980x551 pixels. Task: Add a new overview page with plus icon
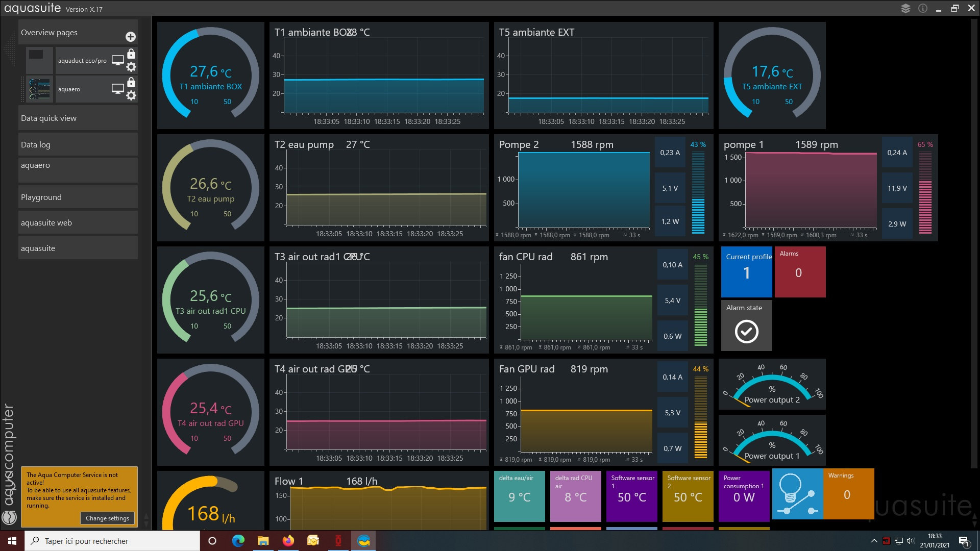[131, 37]
